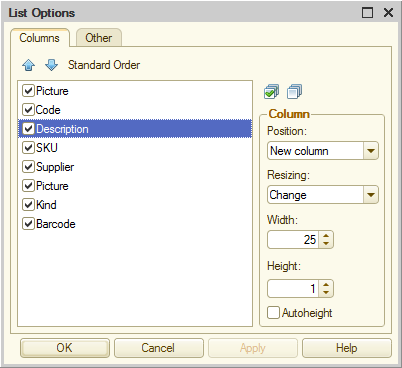Increase Width using its up spinner arrow
This screenshot has height=368, width=402.
click(326, 236)
